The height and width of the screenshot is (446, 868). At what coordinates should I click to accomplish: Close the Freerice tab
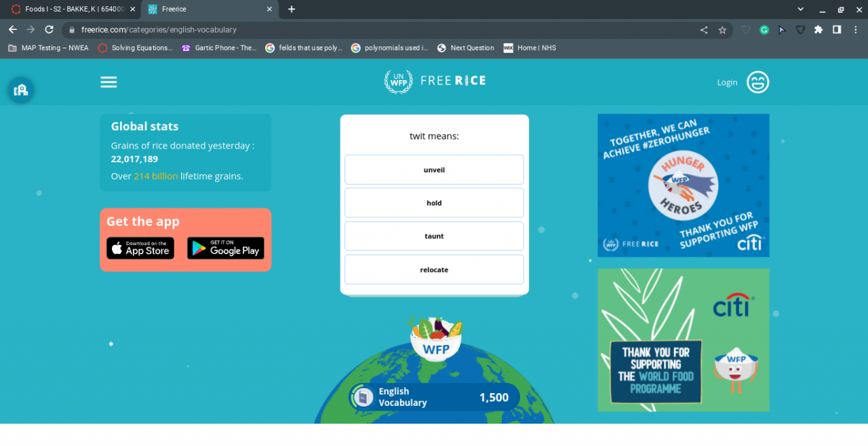[269, 10]
